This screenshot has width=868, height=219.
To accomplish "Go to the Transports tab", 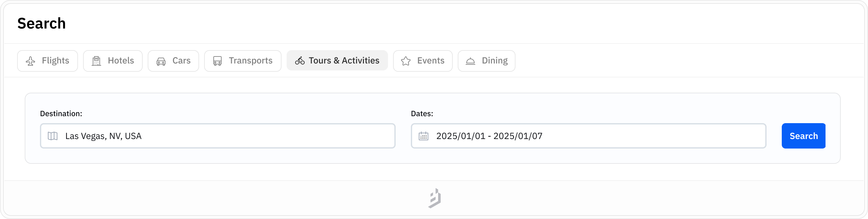I will coord(250,61).
